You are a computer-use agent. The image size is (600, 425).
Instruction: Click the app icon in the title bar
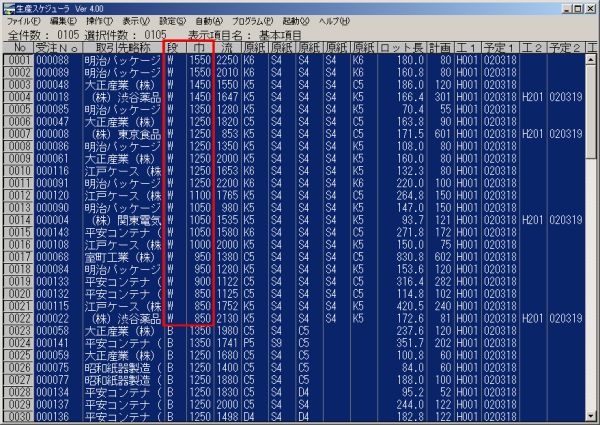[10, 9]
